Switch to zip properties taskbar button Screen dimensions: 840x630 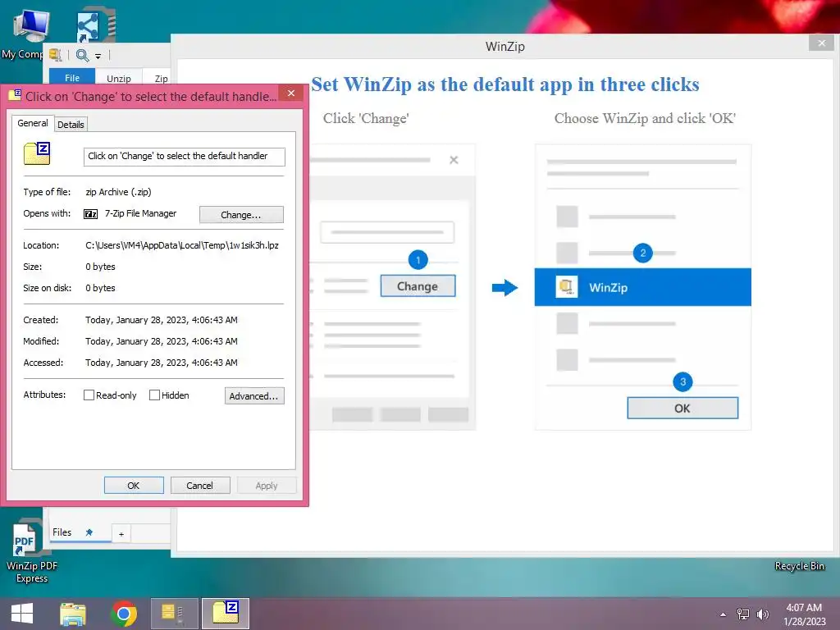pos(225,614)
